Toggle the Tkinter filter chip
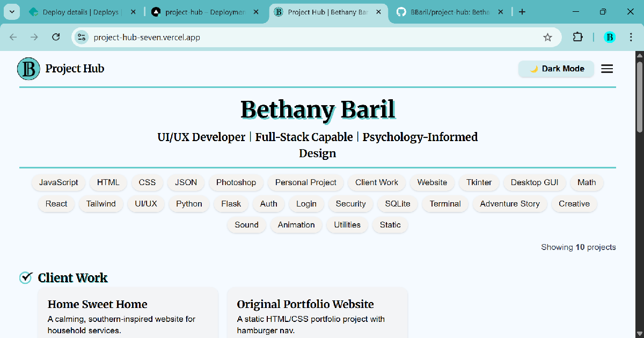This screenshot has width=644, height=338. (479, 182)
